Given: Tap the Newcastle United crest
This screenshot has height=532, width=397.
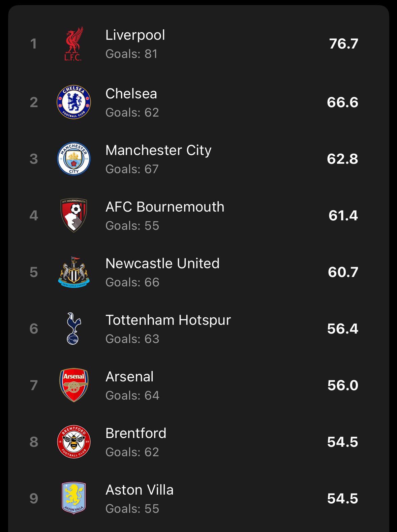Looking at the screenshot, I should pos(73,272).
